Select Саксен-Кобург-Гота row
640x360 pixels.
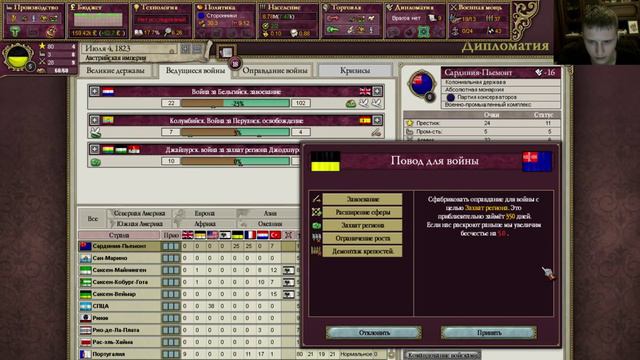pos(189,282)
